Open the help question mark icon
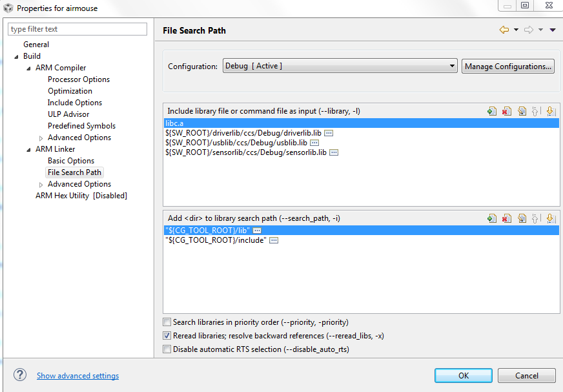 [x=20, y=375]
